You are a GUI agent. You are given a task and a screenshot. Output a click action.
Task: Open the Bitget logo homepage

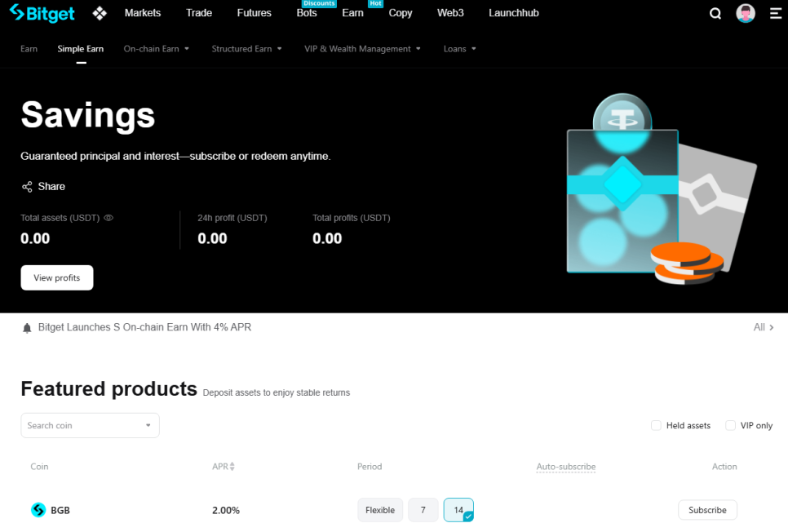[42, 13]
